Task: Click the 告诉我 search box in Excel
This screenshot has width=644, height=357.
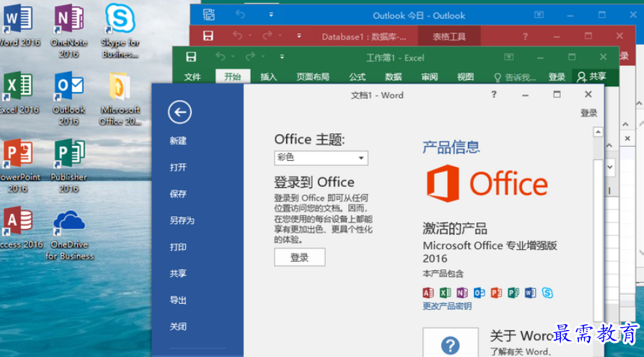Action: pos(515,77)
